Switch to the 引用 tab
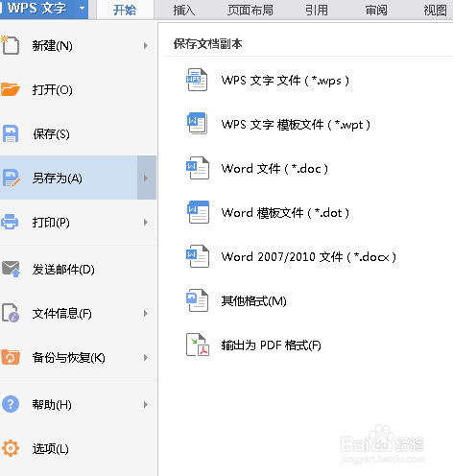Viewport: 453px width, 476px height. click(x=317, y=11)
